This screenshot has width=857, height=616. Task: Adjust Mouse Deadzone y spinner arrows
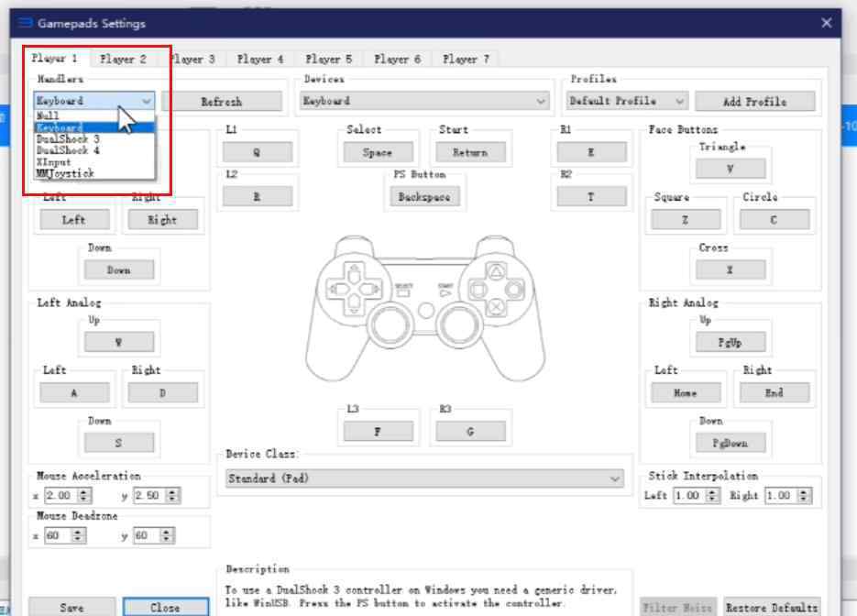click(x=167, y=535)
